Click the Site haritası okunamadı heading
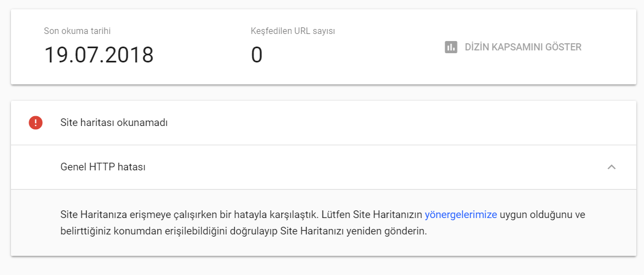644x275 pixels. pos(114,123)
